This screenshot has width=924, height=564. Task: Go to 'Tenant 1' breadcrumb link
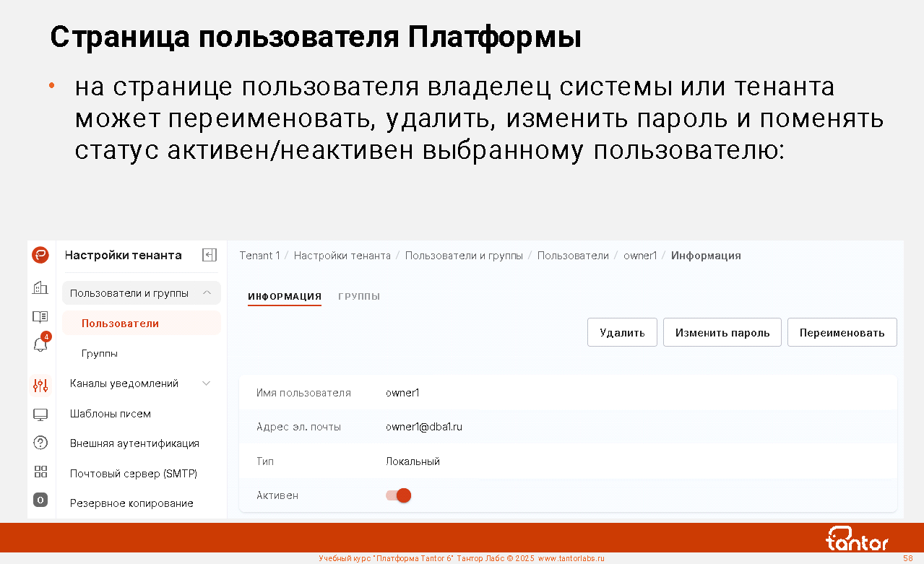tap(259, 256)
